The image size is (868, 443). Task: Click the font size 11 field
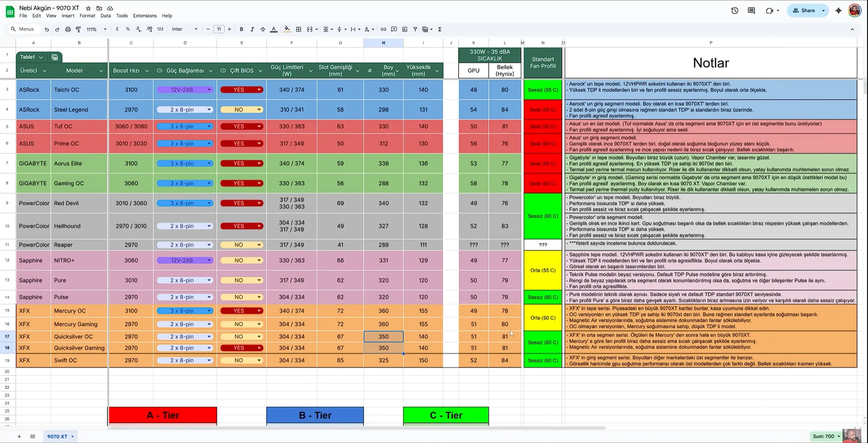(219, 29)
